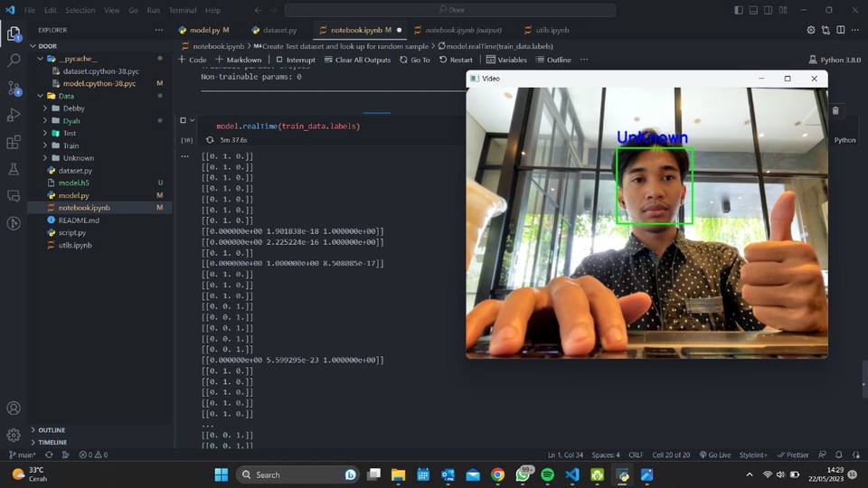Image resolution: width=868 pixels, height=488 pixels.
Task: Split the editor right
Action: 840,30
